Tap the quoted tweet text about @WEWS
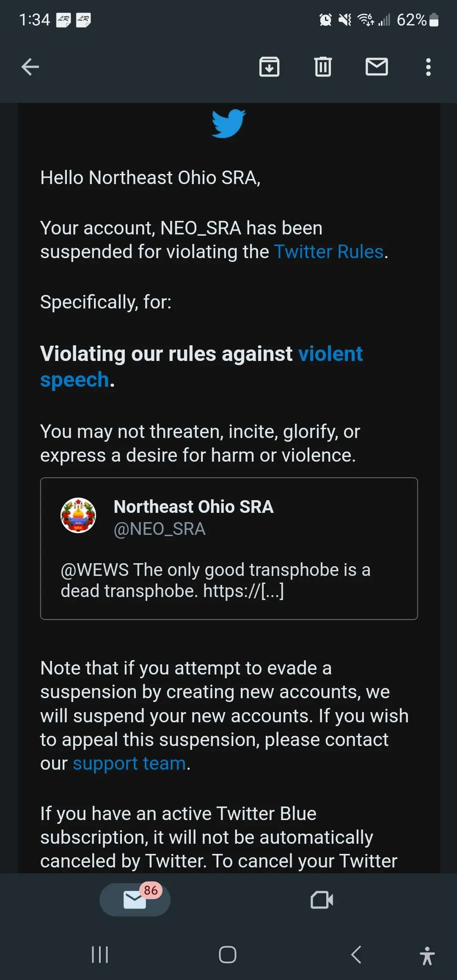The width and height of the screenshot is (457, 980). point(215,580)
